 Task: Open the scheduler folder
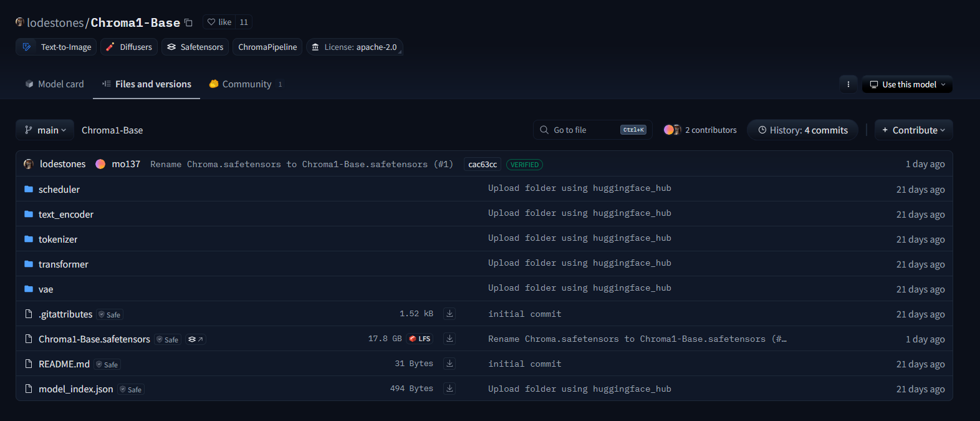pos(59,189)
